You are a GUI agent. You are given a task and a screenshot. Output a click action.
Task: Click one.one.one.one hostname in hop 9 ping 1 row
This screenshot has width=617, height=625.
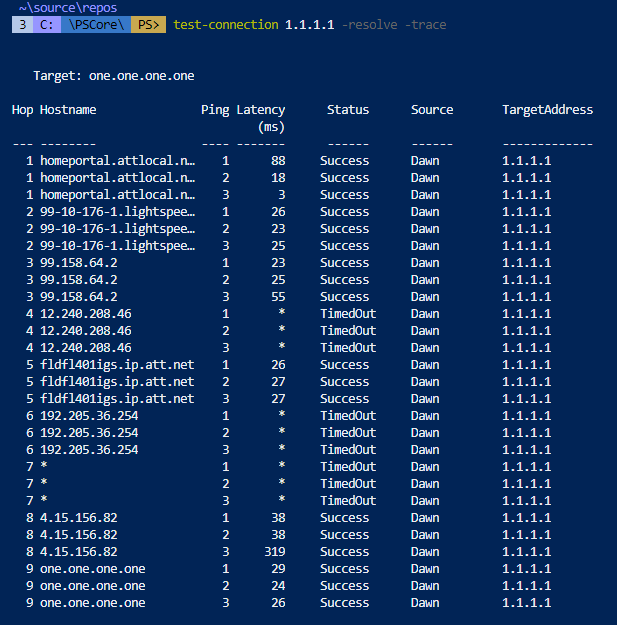(x=93, y=569)
